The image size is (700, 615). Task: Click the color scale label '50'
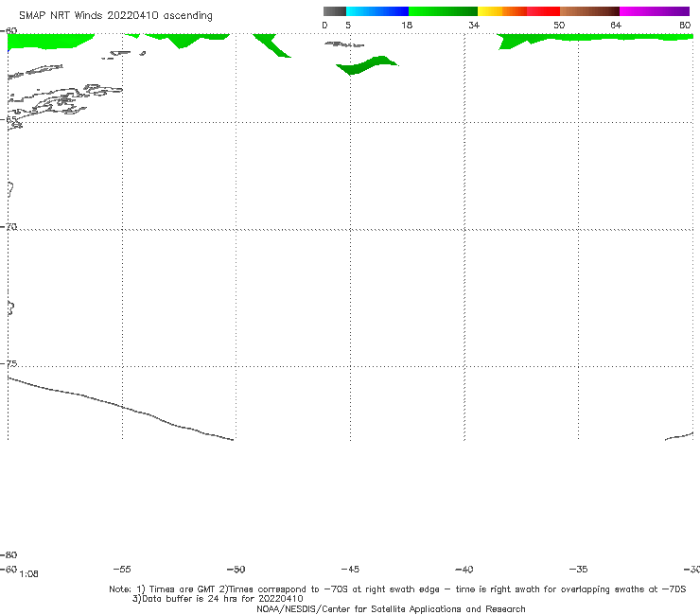pyautogui.click(x=559, y=25)
